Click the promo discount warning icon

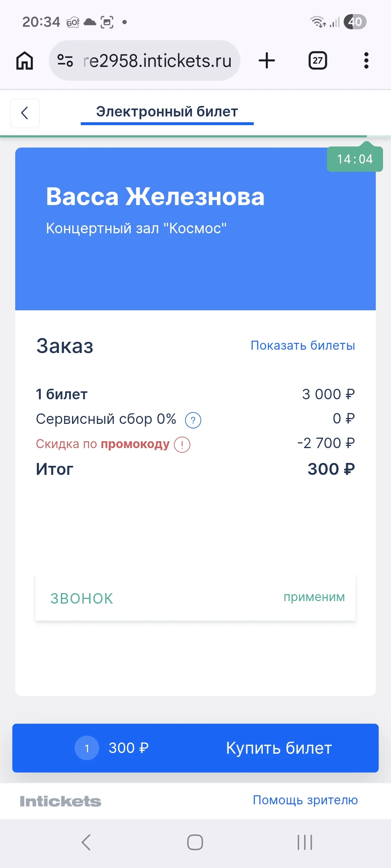point(182,444)
